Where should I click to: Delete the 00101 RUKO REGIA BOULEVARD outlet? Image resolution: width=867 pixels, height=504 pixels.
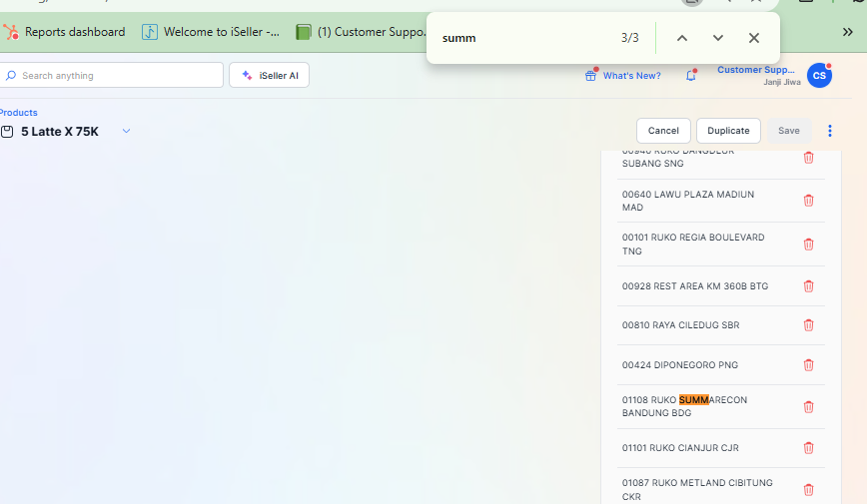click(808, 245)
